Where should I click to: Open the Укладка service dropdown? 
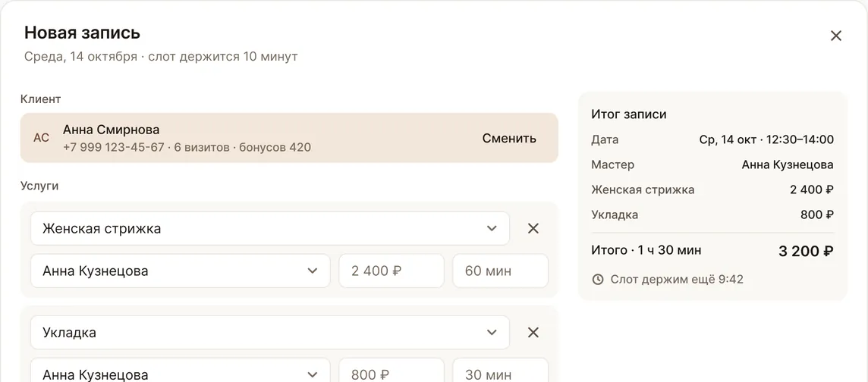[x=269, y=332]
